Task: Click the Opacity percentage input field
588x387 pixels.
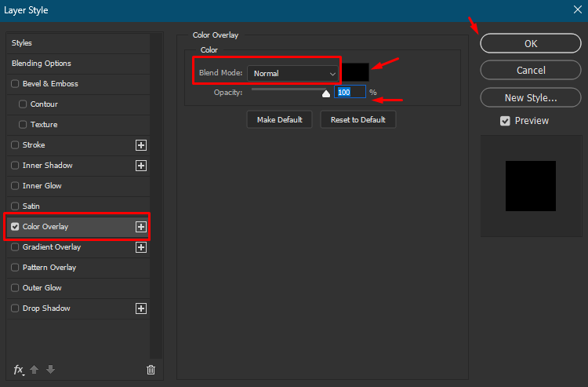Action: [x=350, y=92]
